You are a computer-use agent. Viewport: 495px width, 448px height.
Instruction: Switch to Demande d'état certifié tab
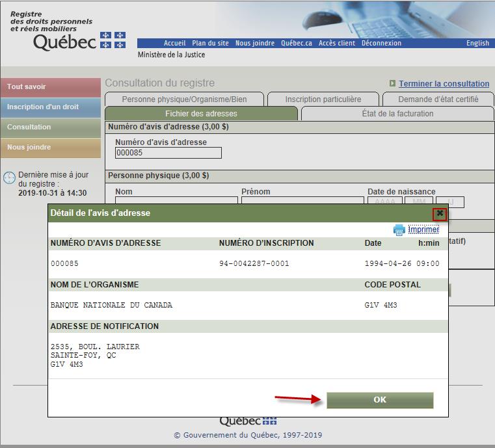click(x=438, y=99)
